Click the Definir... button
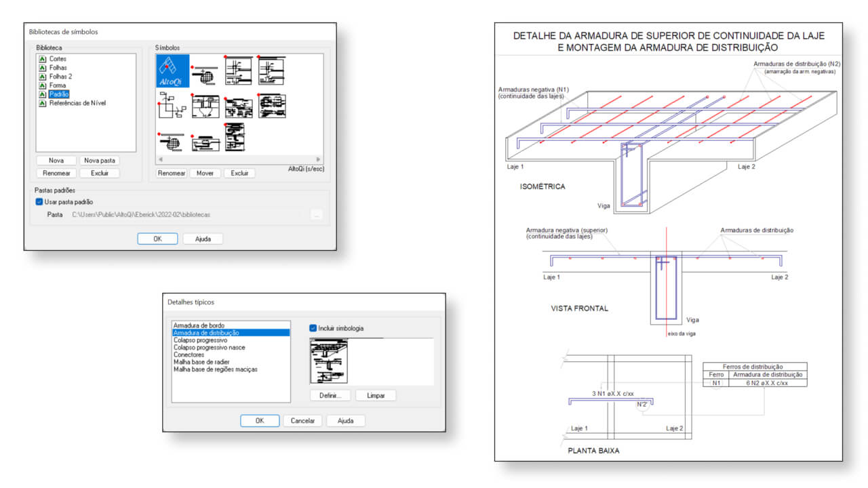 (x=330, y=395)
